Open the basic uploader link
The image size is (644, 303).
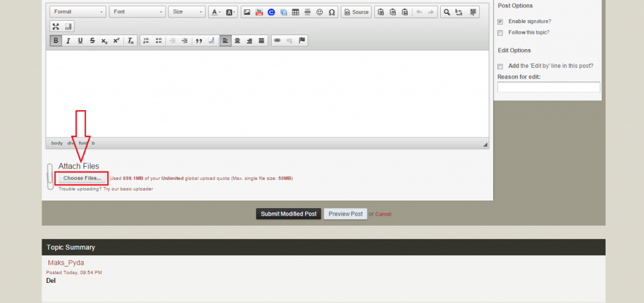click(128, 189)
